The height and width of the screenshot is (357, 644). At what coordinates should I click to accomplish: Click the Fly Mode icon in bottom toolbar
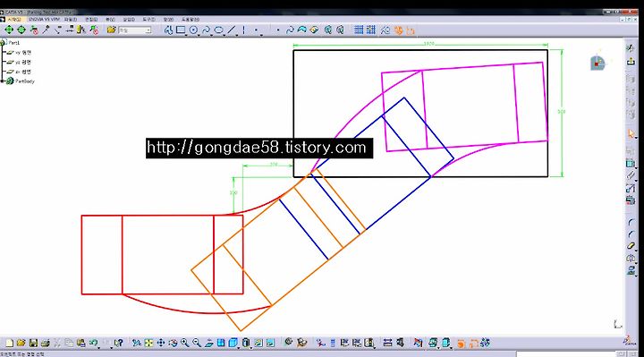[x=137, y=343]
